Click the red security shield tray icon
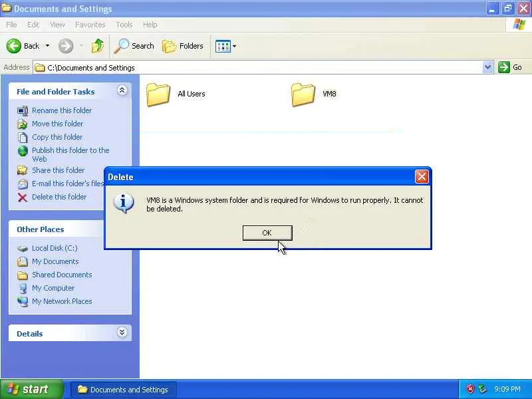 click(x=470, y=389)
